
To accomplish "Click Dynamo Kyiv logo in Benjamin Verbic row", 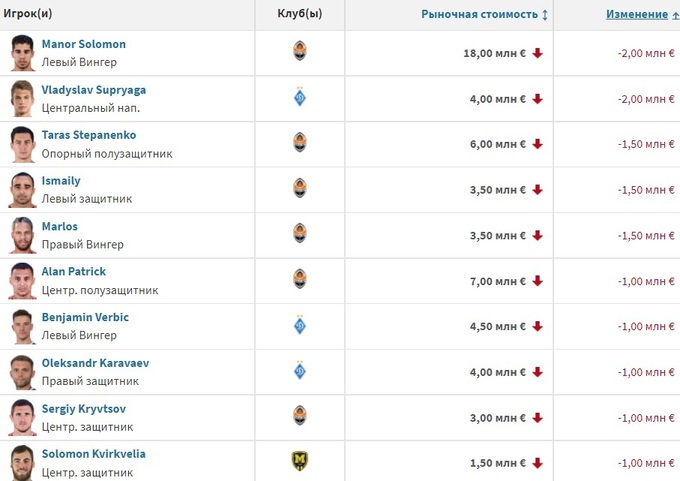I will coord(298,325).
